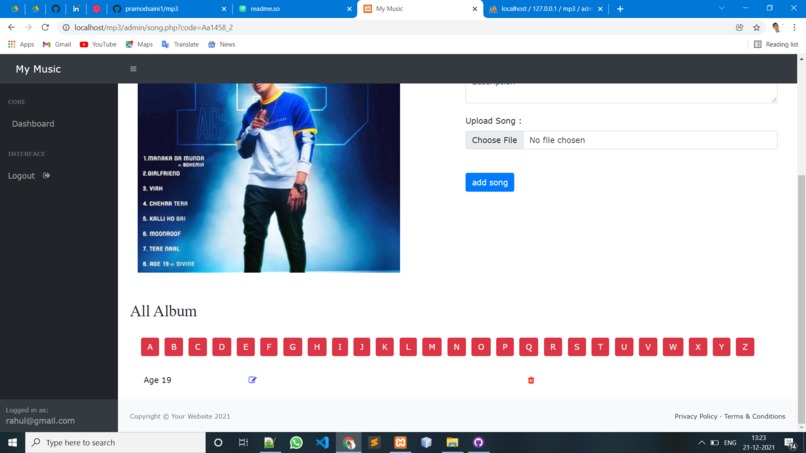Click the My Music brand title
This screenshot has width=806, height=453.
coord(38,69)
